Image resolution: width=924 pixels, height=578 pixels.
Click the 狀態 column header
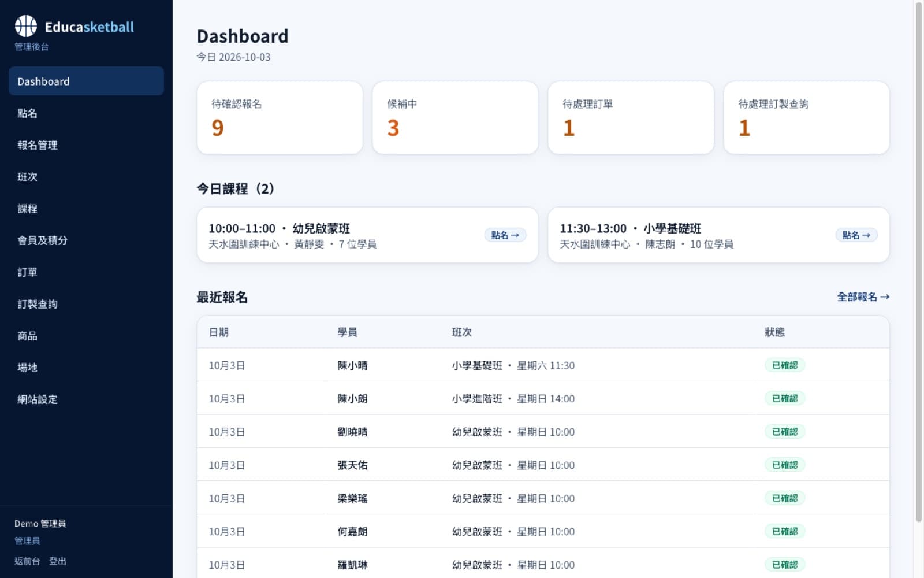pos(774,332)
